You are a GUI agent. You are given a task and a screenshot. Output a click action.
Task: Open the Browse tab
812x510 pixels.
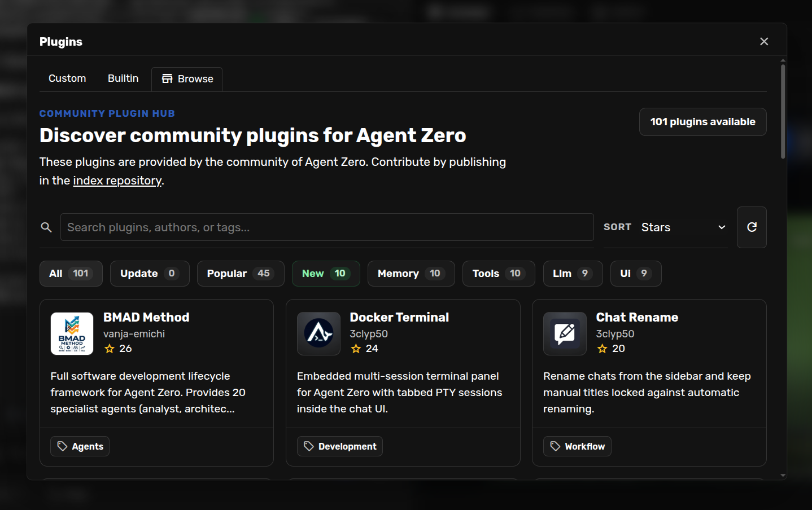[x=187, y=79]
